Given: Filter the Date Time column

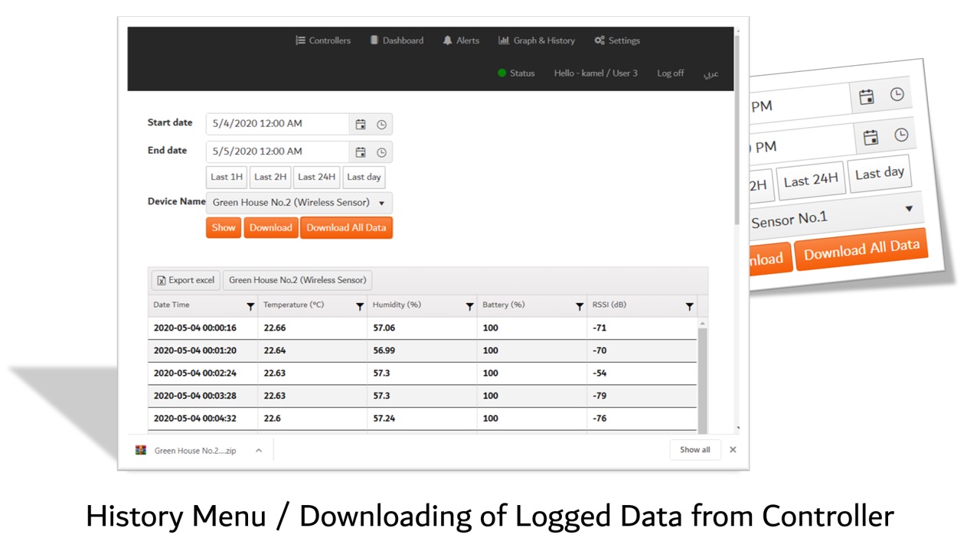Looking at the screenshot, I should (x=250, y=306).
